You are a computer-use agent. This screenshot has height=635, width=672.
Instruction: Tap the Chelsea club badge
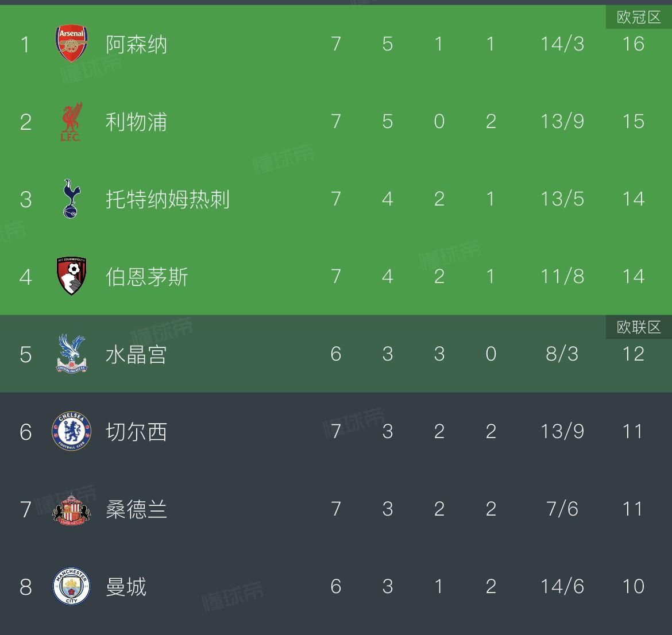[72, 432]
